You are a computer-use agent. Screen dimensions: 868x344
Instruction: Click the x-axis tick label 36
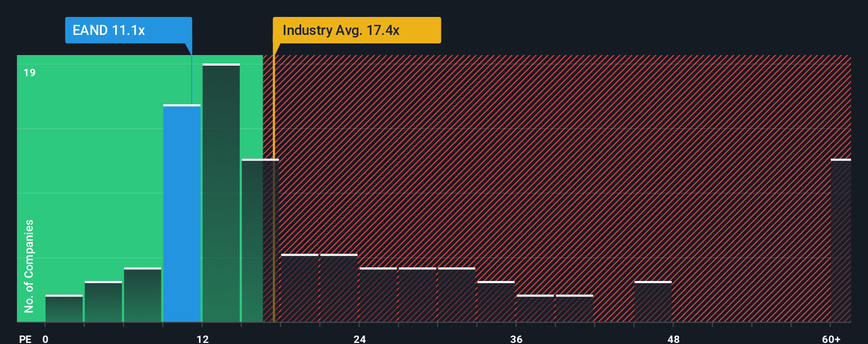click(x=516, y=339)
